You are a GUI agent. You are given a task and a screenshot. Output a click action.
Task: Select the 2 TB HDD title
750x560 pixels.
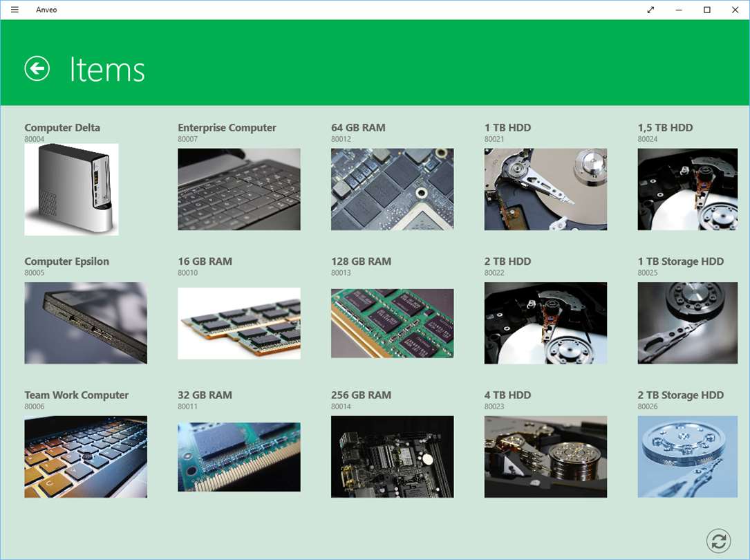507,261
